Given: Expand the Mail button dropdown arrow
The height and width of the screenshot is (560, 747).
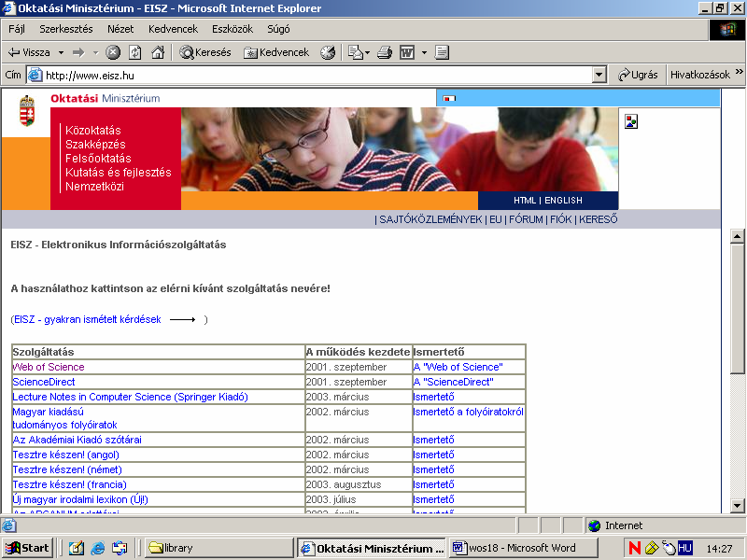Looking at the screenshot, I should coord(367,52).
